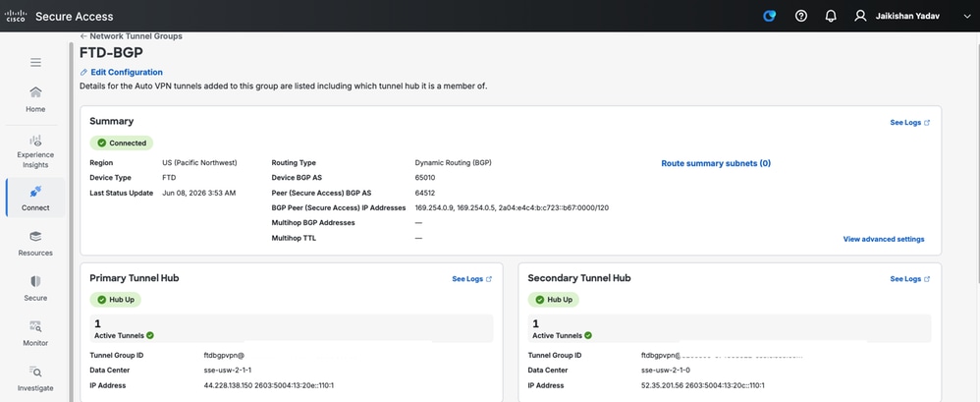
Task: Open Investigate in the sidebar
Action: click(x=35, y=378)
